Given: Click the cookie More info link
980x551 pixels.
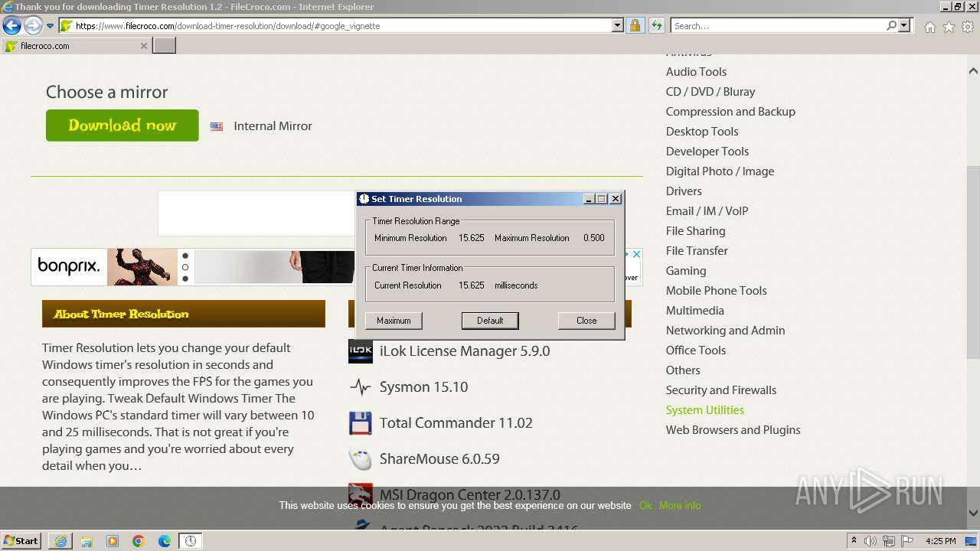Looking at the screenshot, I should pos(680,506).
